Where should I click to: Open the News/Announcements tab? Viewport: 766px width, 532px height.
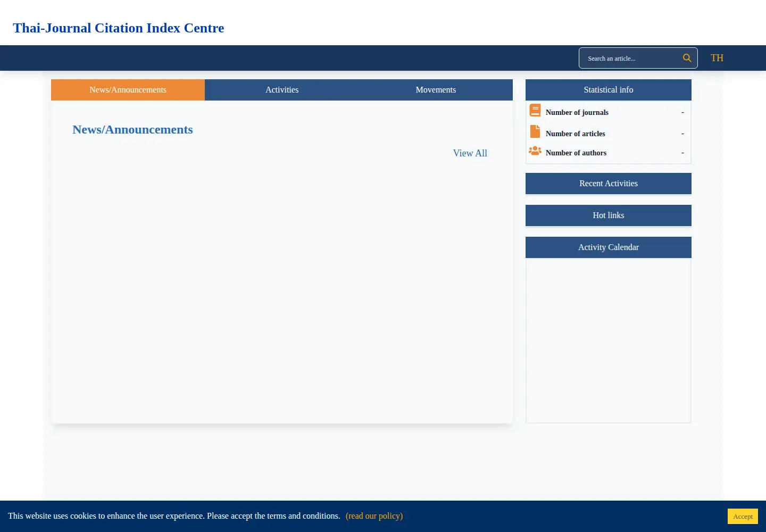[128, 90]
